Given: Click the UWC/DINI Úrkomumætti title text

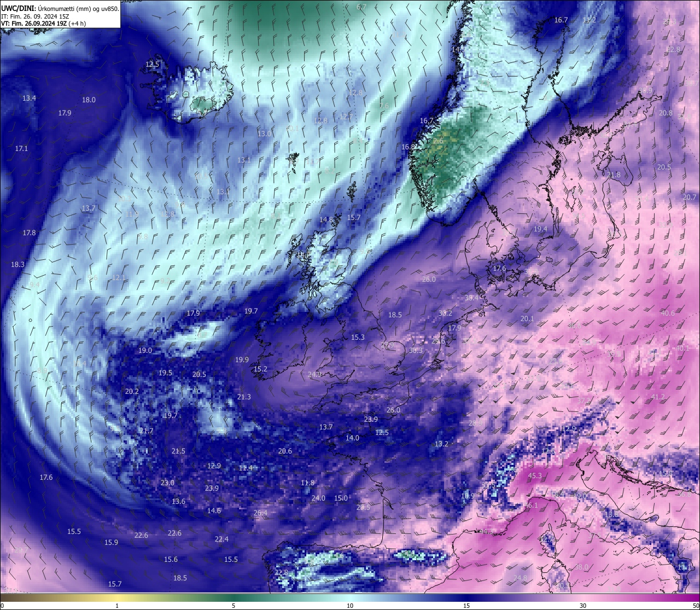Looking at the screenshot, I should click(x=60, y=9).
